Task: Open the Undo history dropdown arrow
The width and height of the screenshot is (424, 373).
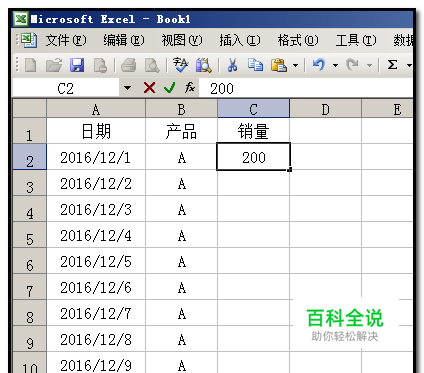Action: pos(335,65)
